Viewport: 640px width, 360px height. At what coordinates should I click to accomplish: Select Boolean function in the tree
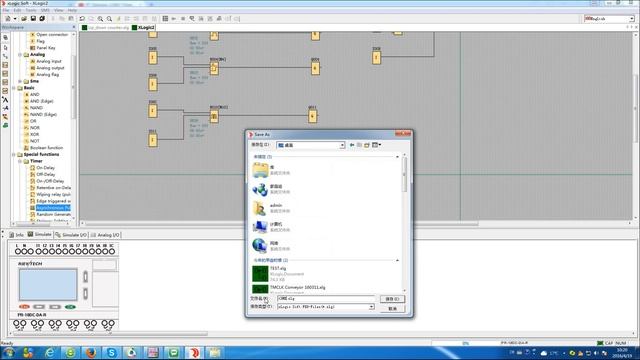[x=47, y=148]
